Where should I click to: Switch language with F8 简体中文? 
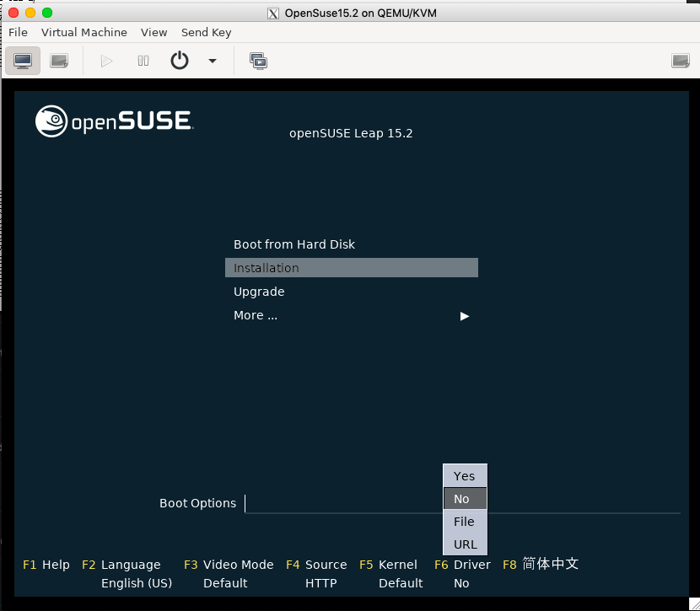[x=541, y=564]
